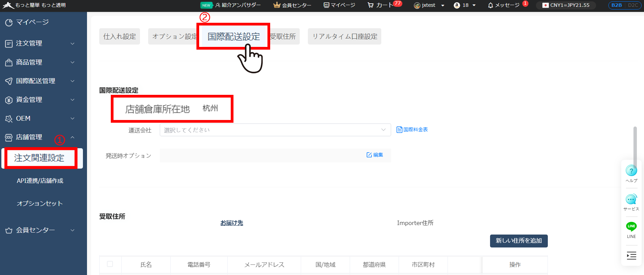Expand the 国際配送管理 chevron

tap(72, 81)
